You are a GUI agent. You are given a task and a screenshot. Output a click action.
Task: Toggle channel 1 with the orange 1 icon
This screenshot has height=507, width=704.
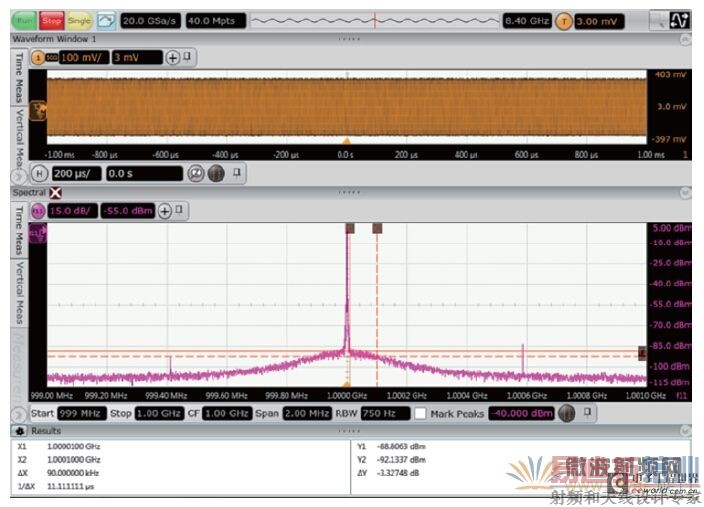click(x=38, y=57)
